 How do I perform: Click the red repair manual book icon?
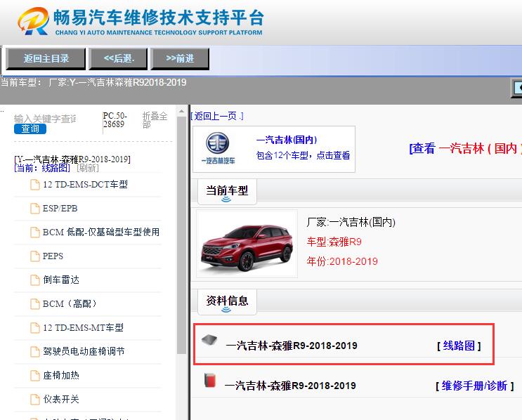click(210, 381)
